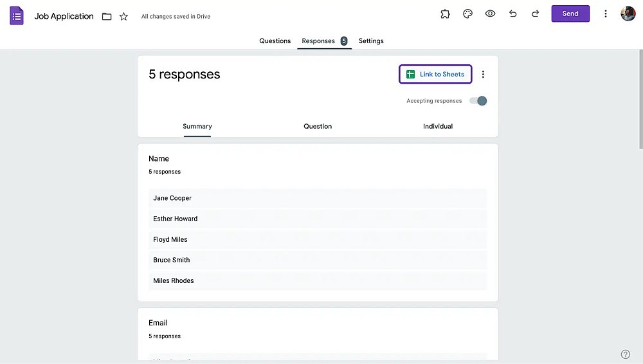
Task: Preview form with eye icon
Action: pyautogui.click(x=490, y=14)
